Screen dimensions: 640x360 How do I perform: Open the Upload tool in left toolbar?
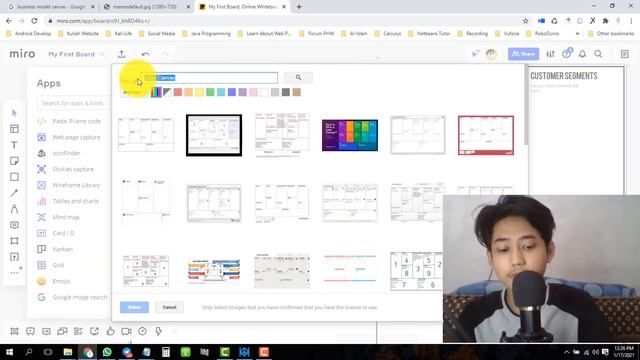(x=14, y=257)
